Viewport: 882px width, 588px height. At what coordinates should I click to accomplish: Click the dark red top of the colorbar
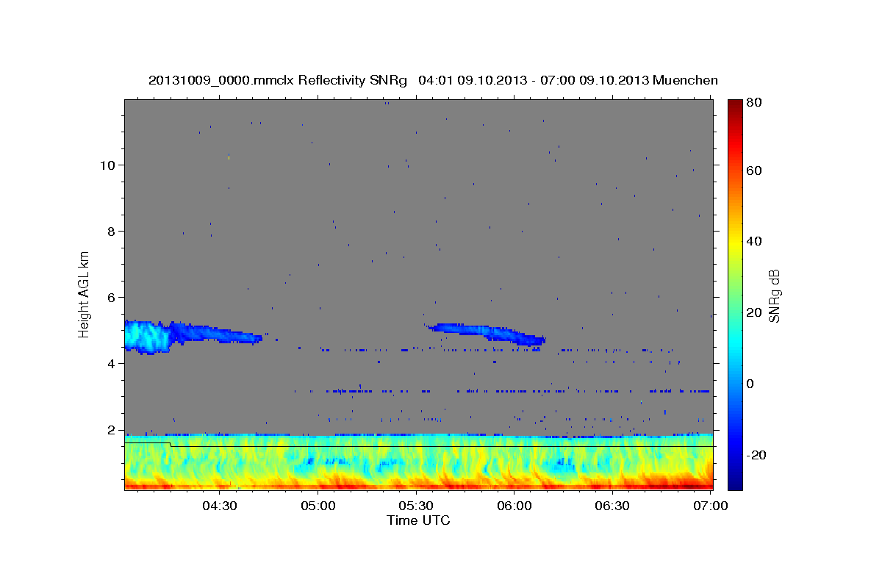(735, 105)
